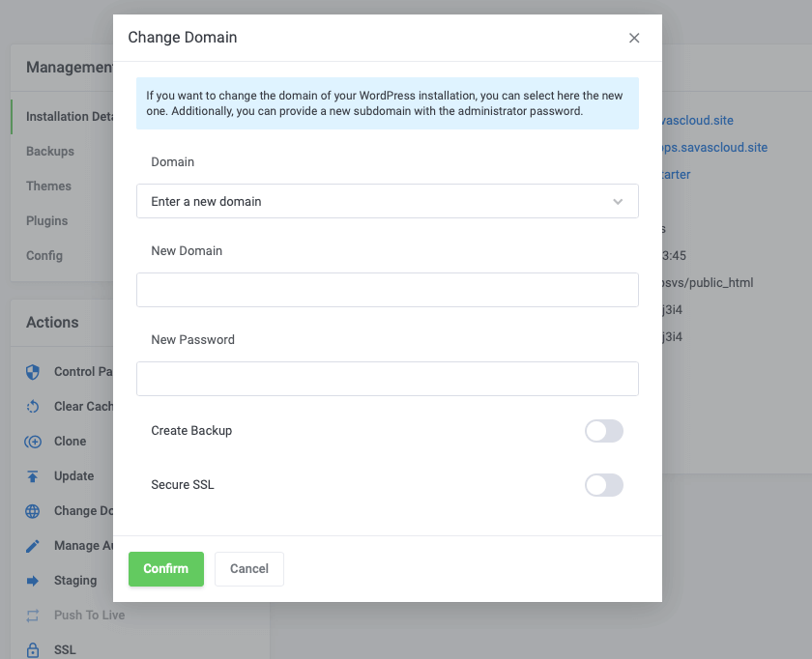This screenshot has width=812, height=659.
Task: Click the Update arrow icon
Action: point(33,476)
